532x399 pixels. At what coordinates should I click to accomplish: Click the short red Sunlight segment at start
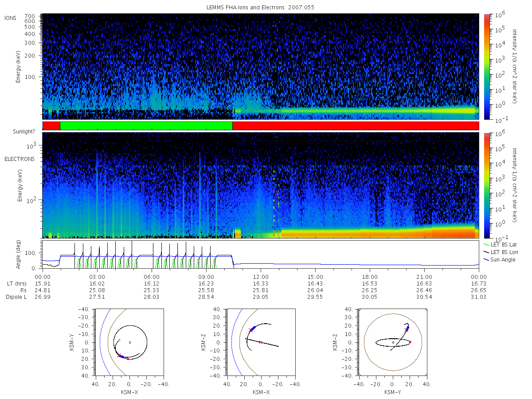click(x=51, y=126)
